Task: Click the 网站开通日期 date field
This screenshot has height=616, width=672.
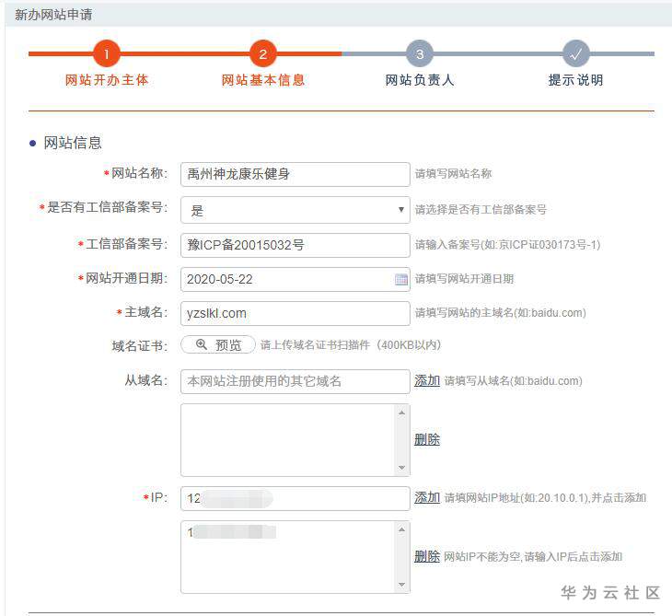Action: coord(295,279)
